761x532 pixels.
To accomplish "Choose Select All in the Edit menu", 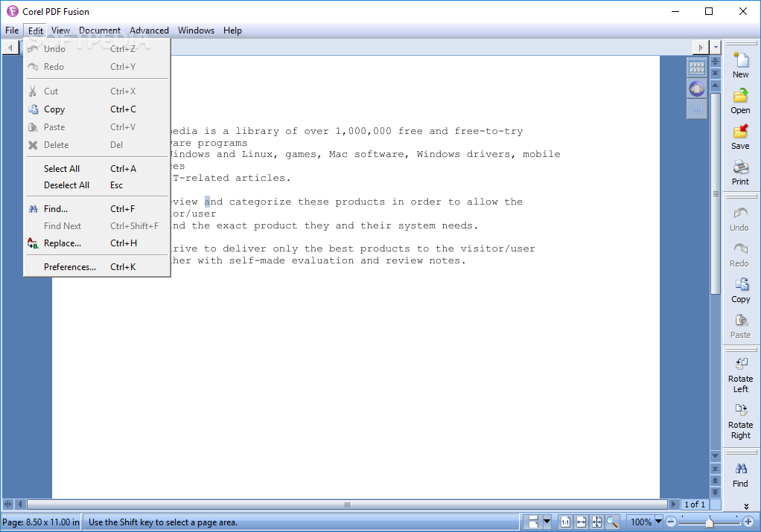I will (x=97, y=169).
